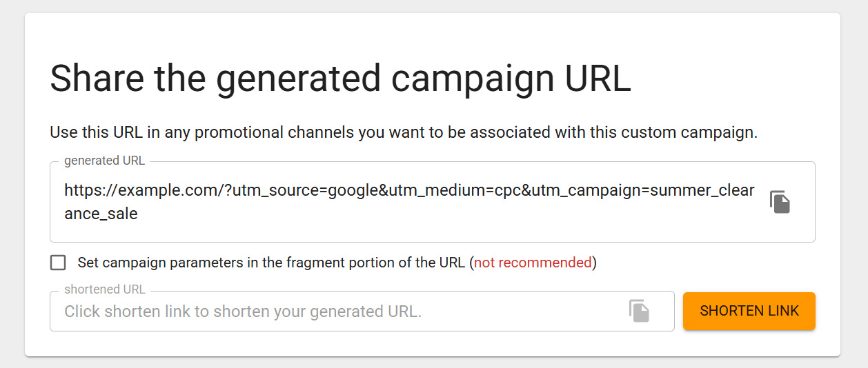The width and height of the screenshot is (868, 368).
Task: Click 'utm_medium=cpc' within the generated URL
Action: (453, 190)
